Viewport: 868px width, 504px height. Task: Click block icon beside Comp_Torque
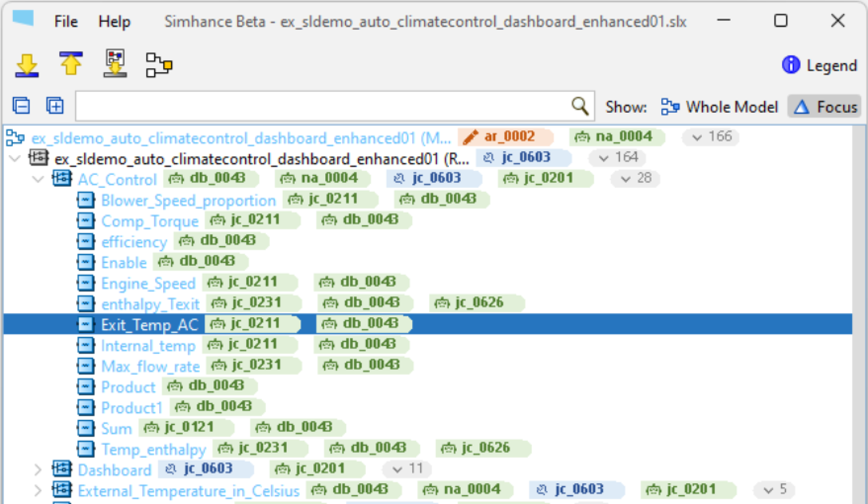(x=86, y=221)
